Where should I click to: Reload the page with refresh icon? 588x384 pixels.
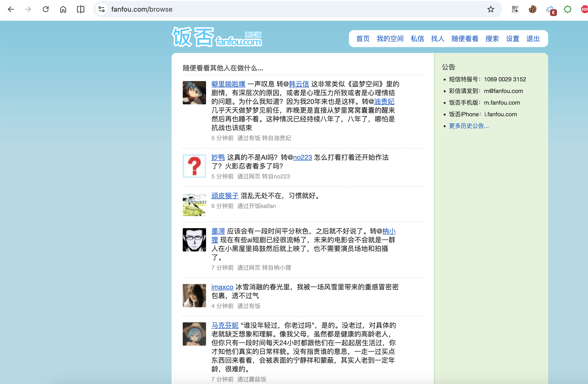46,9
